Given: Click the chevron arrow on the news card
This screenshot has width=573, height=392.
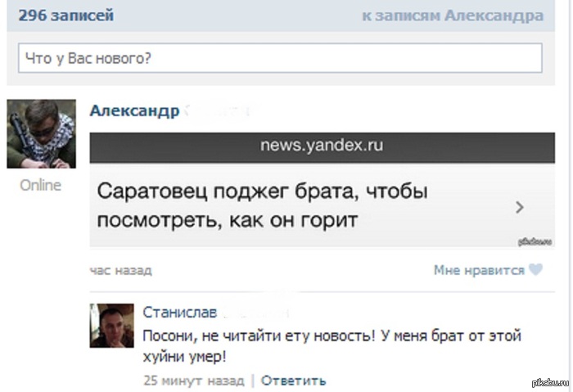Looking at the screenshot, I should point(519,207).
